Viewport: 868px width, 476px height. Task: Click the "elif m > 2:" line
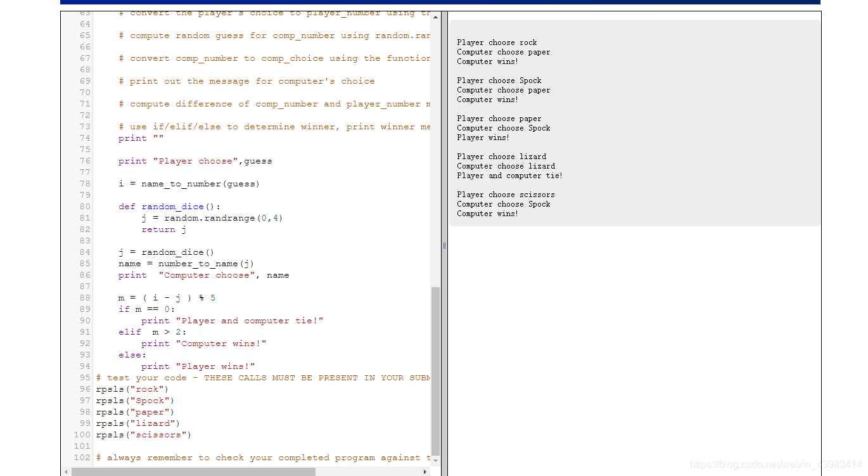(x=152, y=332)
